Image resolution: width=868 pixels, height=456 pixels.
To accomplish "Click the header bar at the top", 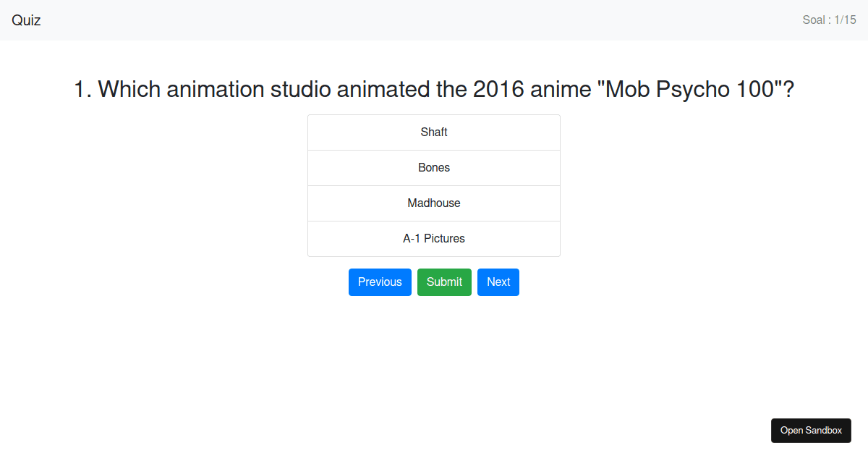I will (434, 20).
